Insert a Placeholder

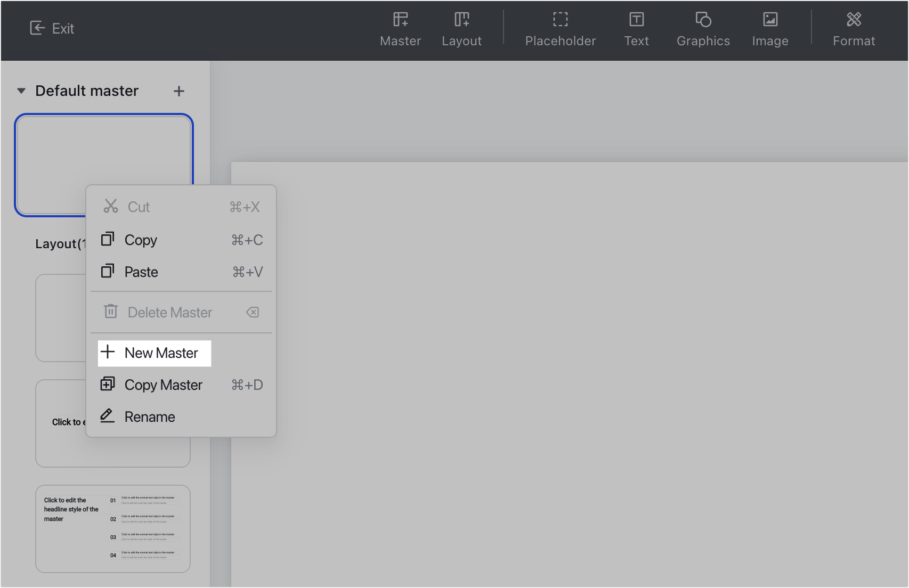tap(560, 30)
